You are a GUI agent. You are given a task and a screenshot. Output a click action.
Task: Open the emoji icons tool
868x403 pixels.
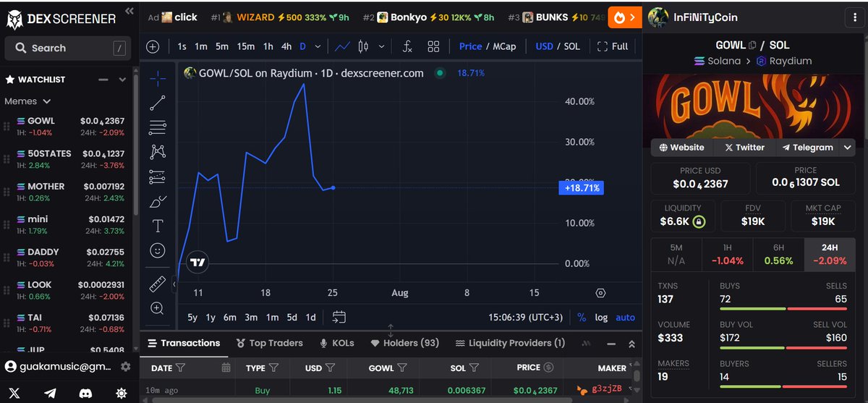[157, 250]
